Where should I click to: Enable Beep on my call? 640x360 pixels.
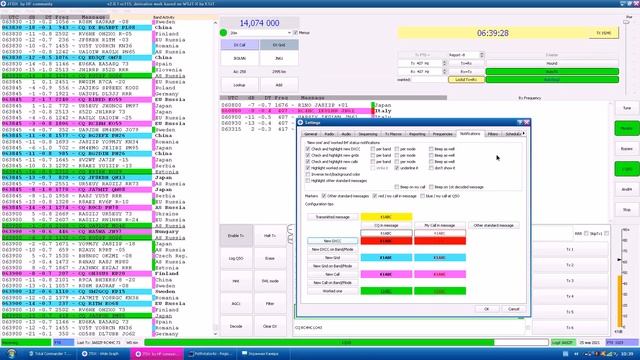click(397, 187)
